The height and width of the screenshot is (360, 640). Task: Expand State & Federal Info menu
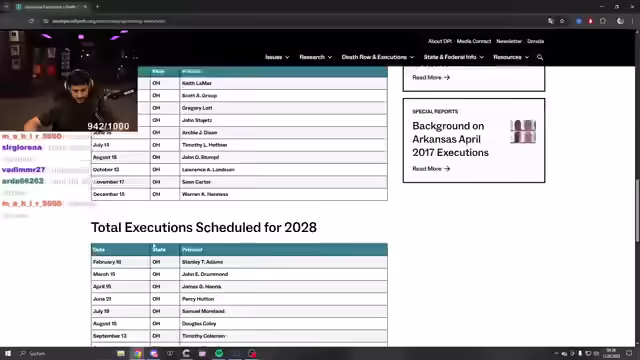[453, 57]
